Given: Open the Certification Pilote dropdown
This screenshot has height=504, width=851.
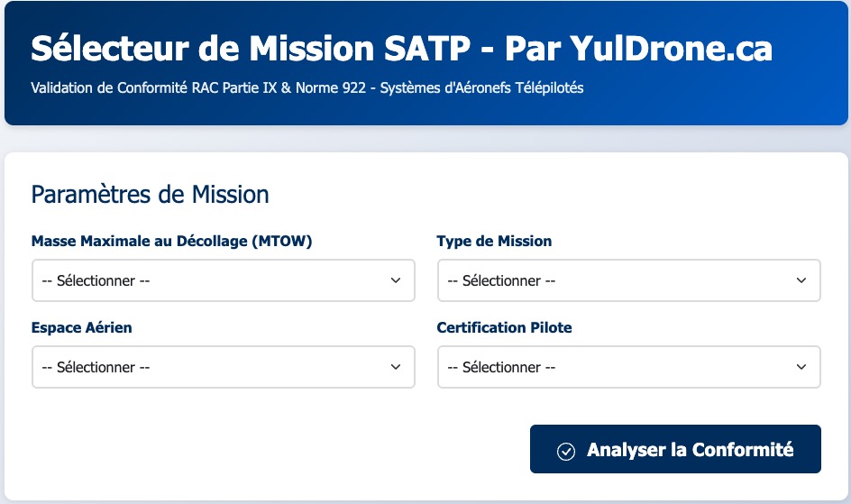Looking at the screenshot, I should point(629,367).
